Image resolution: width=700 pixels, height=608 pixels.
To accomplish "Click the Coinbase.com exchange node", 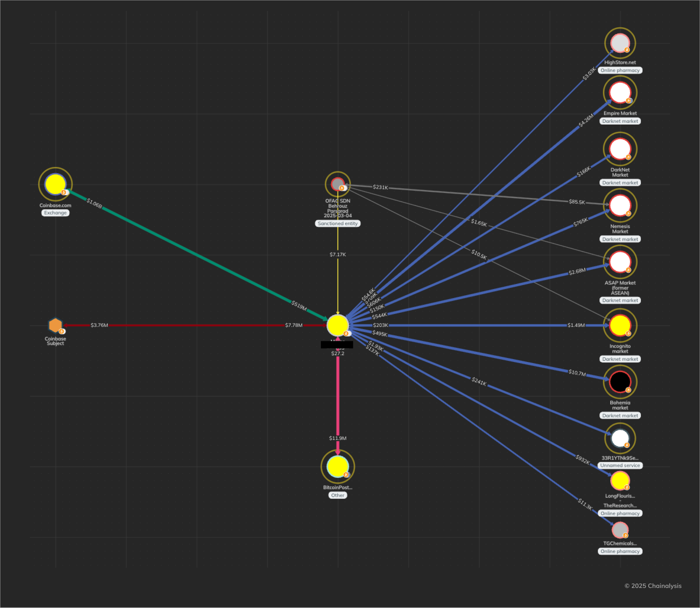I will click(55, 184).
